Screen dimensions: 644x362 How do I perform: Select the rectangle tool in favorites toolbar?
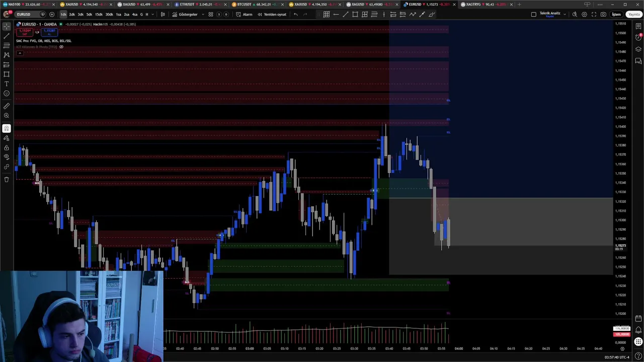point(355,14)
